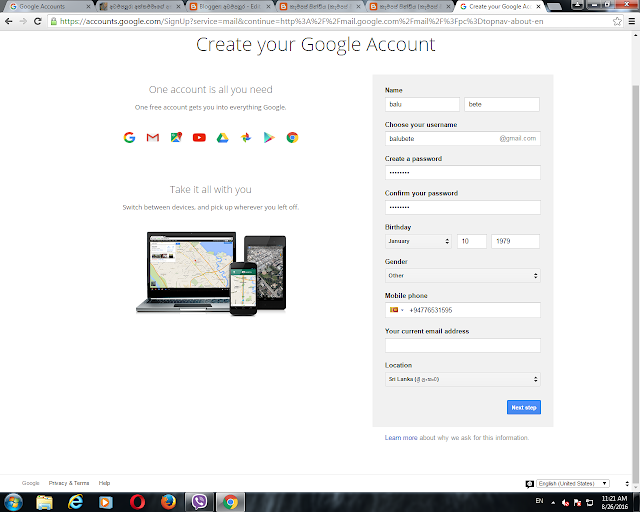Open the birthday month dropdown

[x=418, y=241]
